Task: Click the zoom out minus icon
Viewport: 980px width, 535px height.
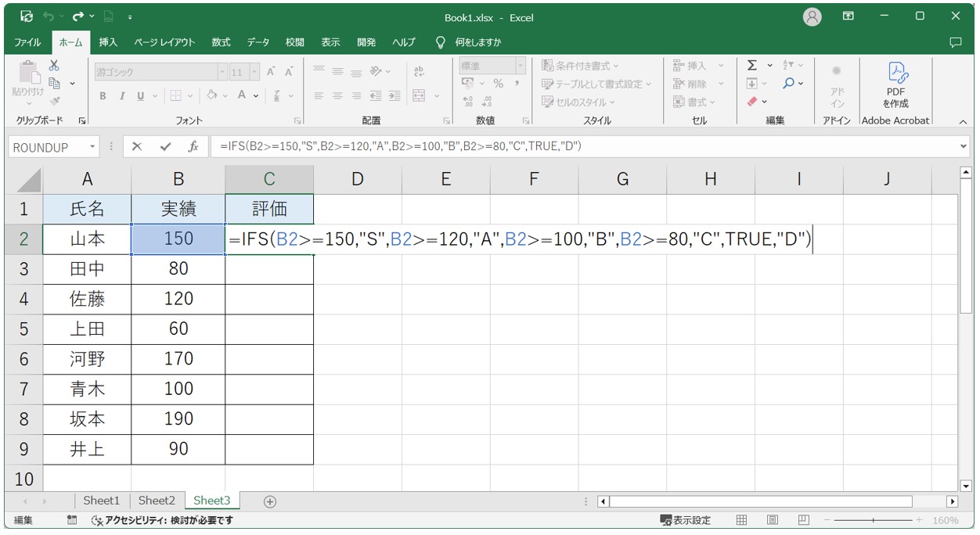Action: (x=827, y=520)
